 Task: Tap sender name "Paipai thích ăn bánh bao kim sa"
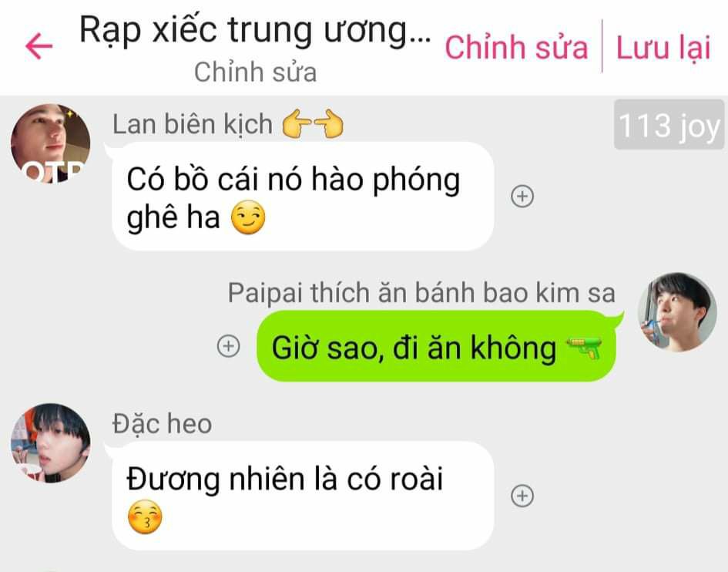(421, 293)
